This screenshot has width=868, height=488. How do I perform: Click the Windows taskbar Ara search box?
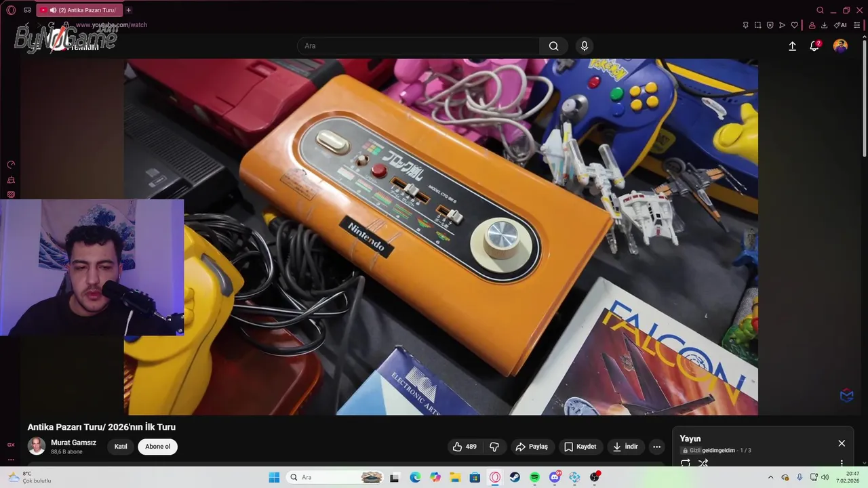pos(335,477)
